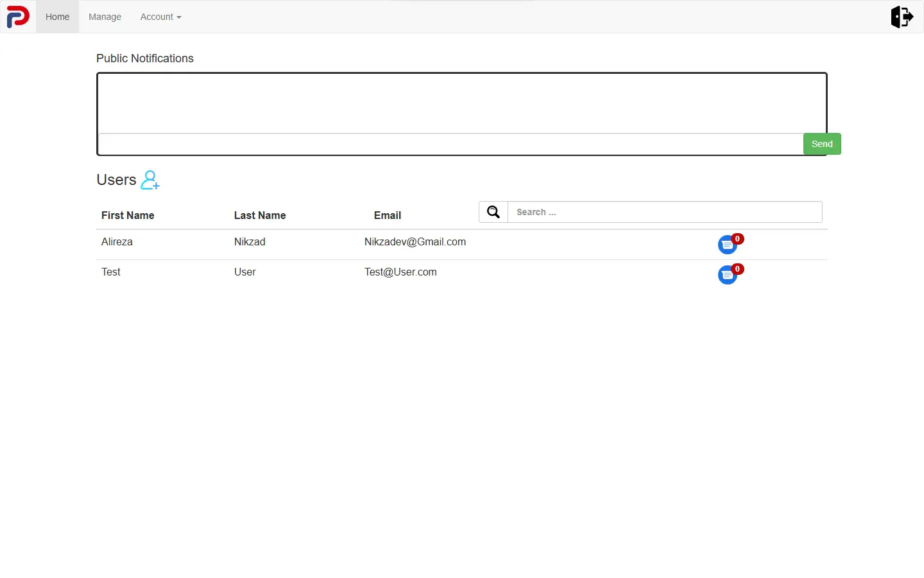Click the red P logo
Viewport: 924px width, 578px height.
[18, 17]
